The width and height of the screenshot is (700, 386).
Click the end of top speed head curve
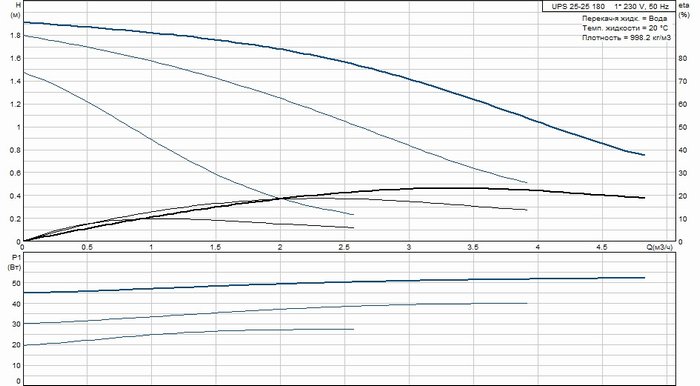pos(644,155)
